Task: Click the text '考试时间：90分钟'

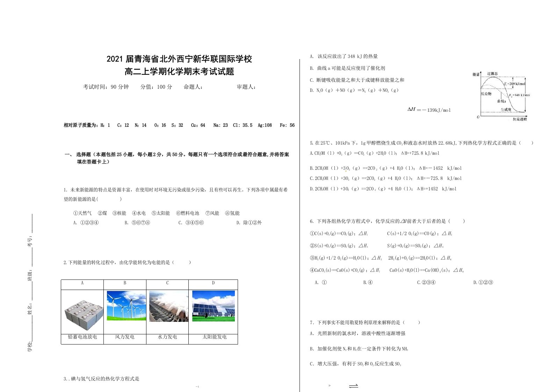Action: [106, 87]
